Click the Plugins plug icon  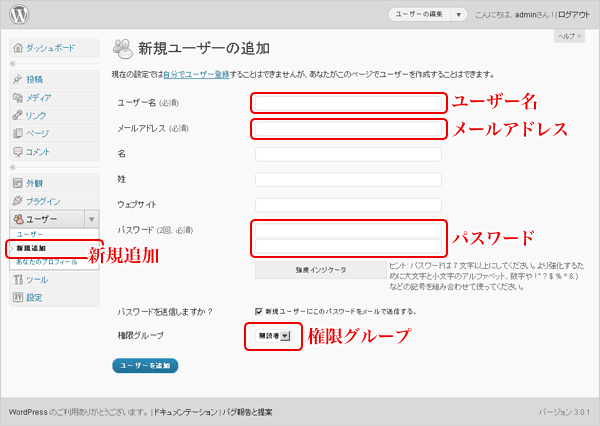click(x=18, y=201)
